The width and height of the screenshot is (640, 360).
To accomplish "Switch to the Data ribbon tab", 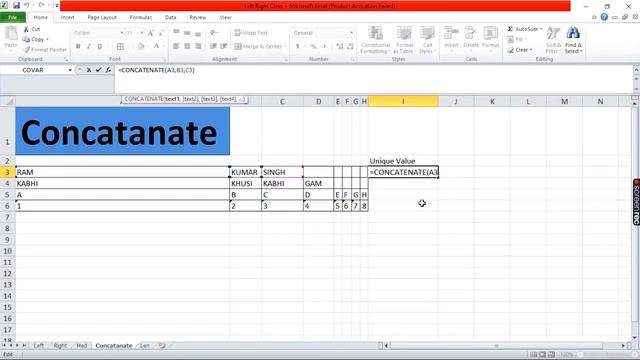I will pos(171,18).
